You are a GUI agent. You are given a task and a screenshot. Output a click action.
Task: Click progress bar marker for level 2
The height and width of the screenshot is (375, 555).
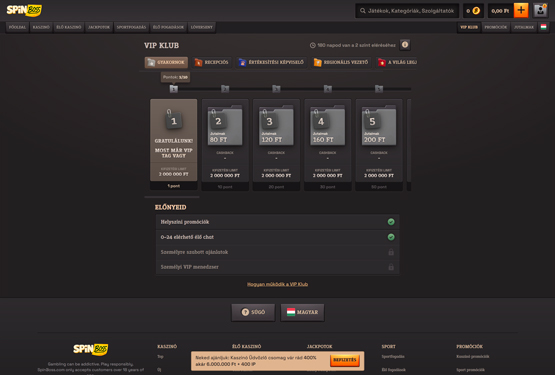pyautogui.click(x=225, y=89)
